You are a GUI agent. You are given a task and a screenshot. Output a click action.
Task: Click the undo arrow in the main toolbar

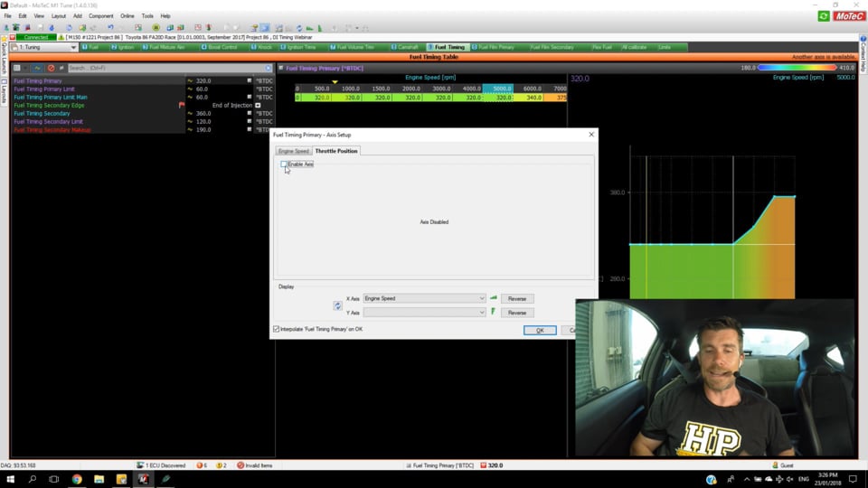coord(110,27)
